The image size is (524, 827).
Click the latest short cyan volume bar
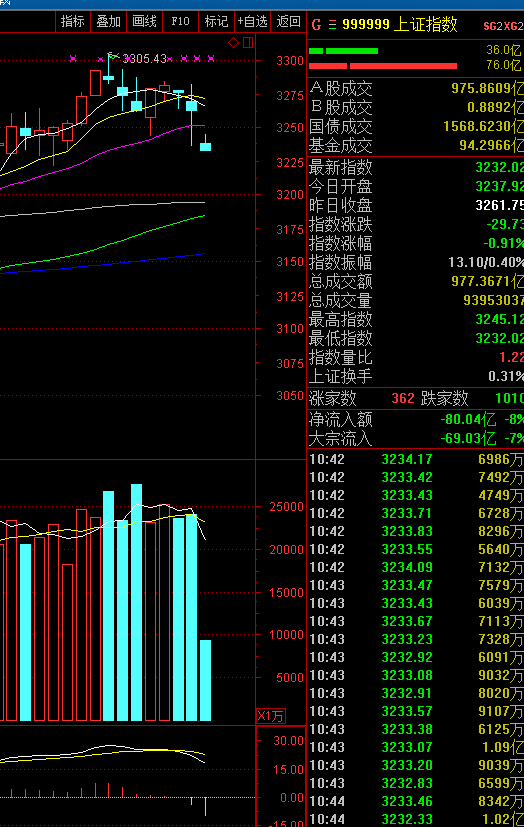(x=205, y=680)
